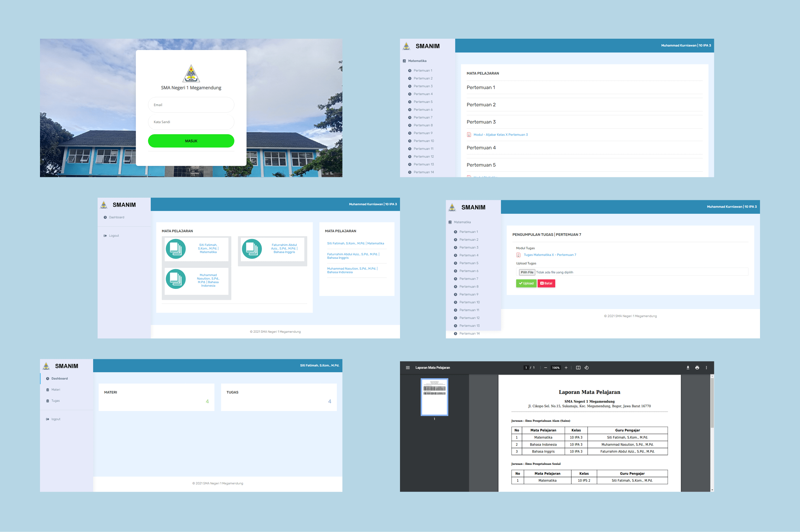
Task: Click the scroll down arrow in the PDF viewer
Action: (x=712, y=490)
